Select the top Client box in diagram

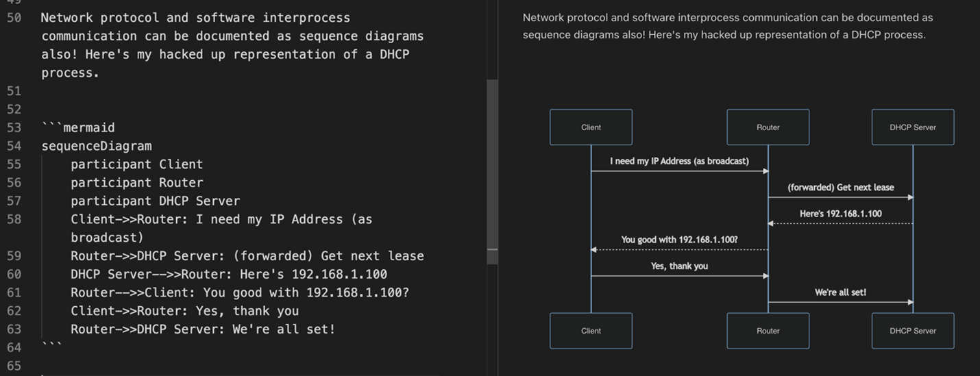[591, 127]
